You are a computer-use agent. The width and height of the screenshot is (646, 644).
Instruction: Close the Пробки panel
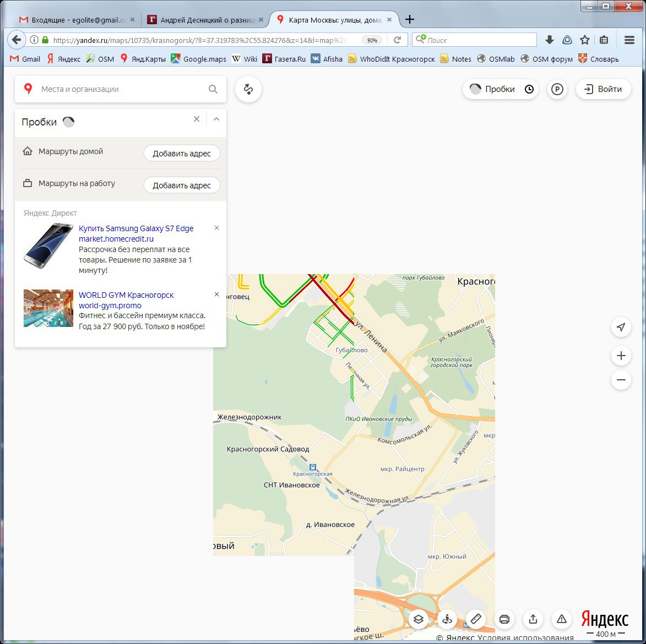coord(197,119)
